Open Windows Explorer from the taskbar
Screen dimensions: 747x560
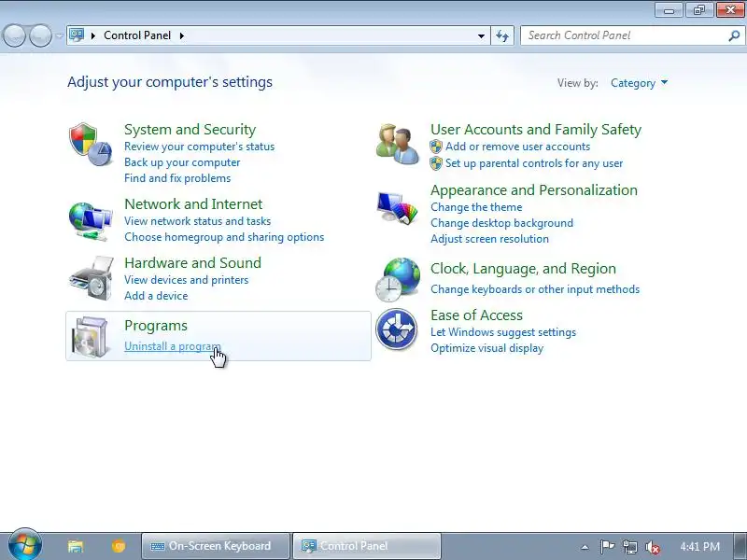(x=76, y=546)
